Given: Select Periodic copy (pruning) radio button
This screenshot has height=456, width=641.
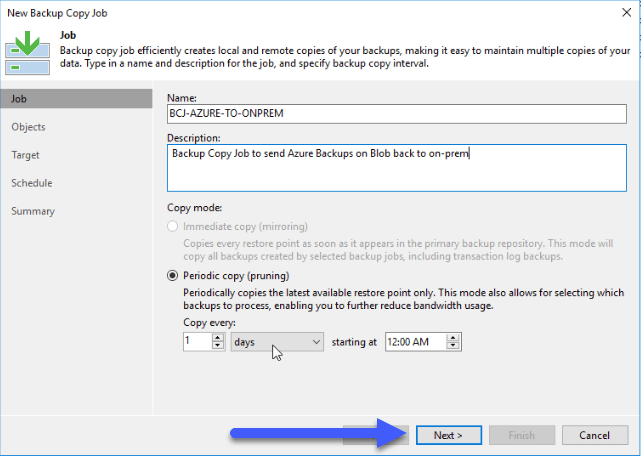Looking at the screenshot, I should point(173,276).
